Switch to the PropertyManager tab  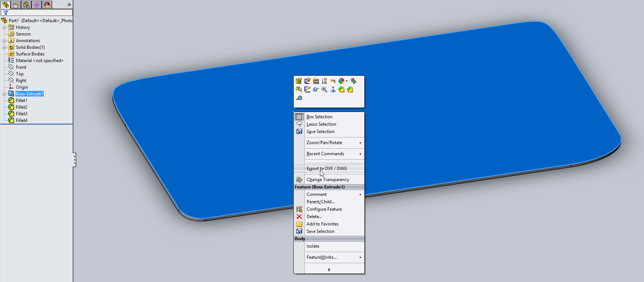(16, 5)
